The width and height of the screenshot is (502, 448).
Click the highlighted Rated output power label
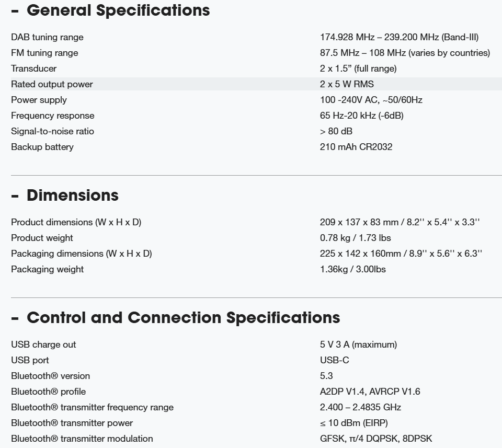tap(52, 84)
